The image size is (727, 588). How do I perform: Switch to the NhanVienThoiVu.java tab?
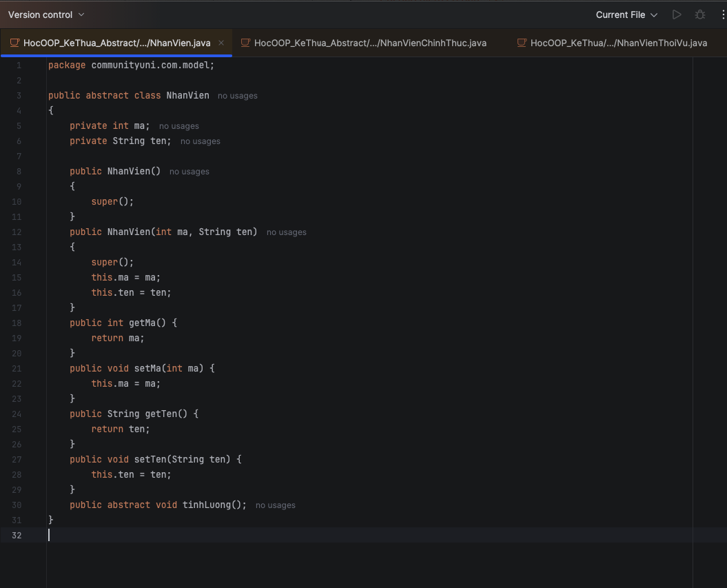(618, 43)
